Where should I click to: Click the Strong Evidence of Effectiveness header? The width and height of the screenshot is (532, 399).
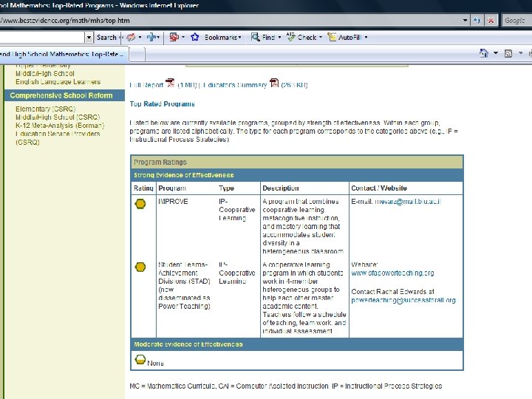[183, 175]
